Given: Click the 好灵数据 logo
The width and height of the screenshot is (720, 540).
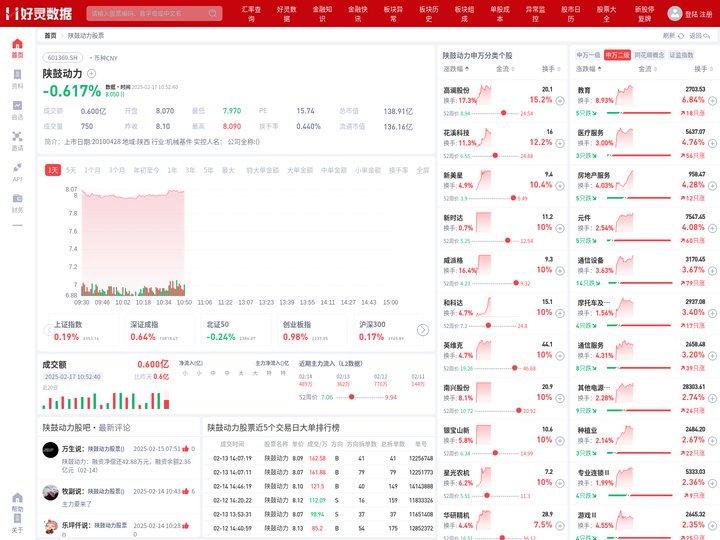Looking at the screenshot, I should tap(39, 13).
